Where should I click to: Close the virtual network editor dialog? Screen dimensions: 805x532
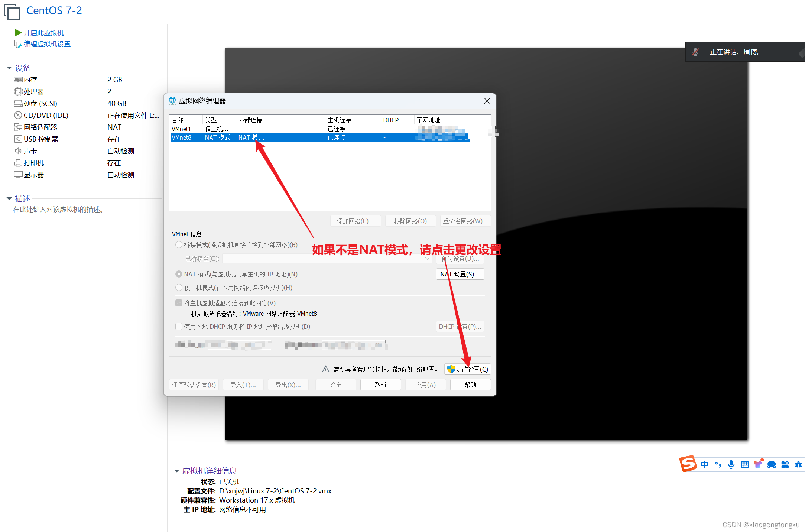[x=487, y=101]
